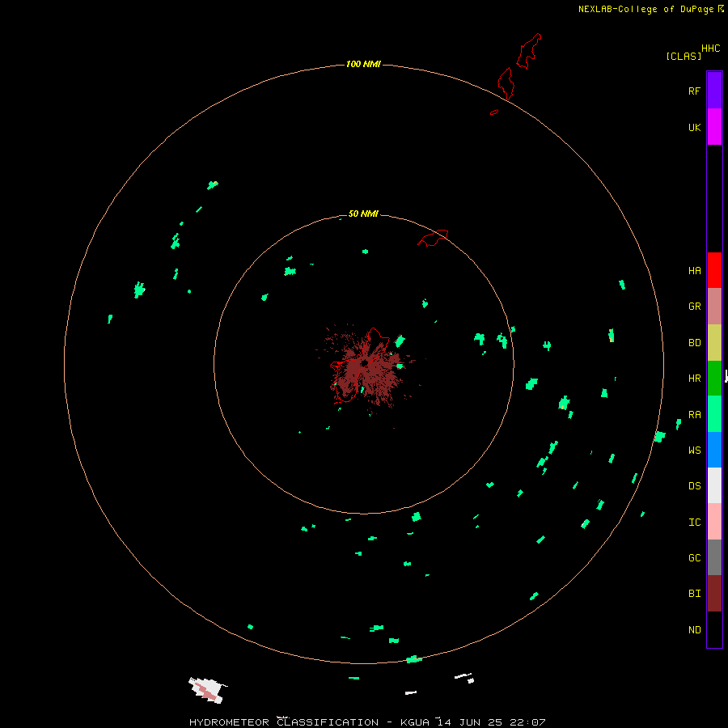
Task: Click the WS legend label
Action: tap(694, 451)
